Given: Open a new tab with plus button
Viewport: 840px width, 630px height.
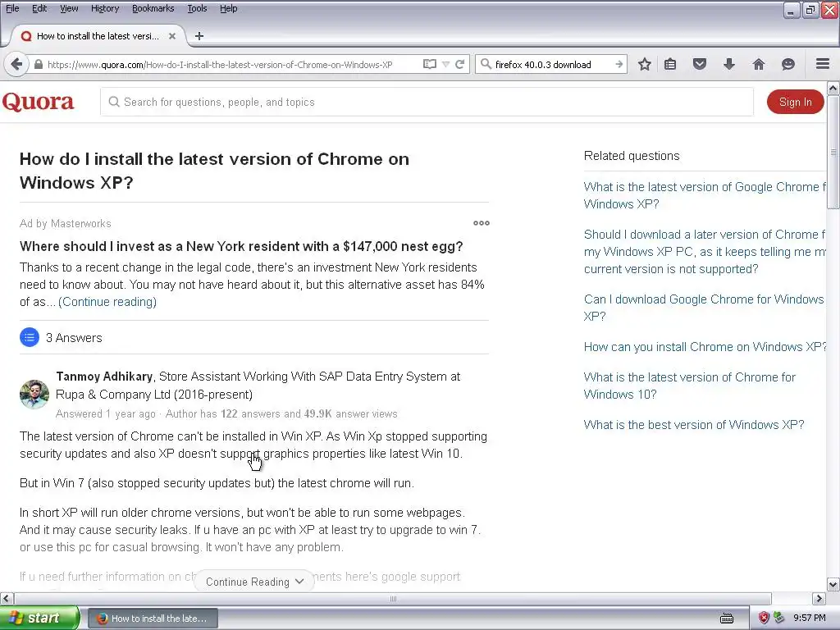Looking at the screenshot, I should pos(199,36).
